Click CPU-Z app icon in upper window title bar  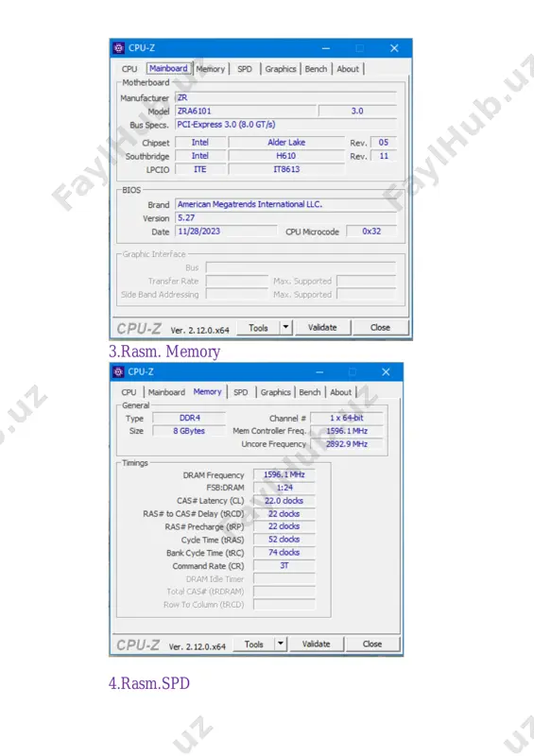pos(119,48)
